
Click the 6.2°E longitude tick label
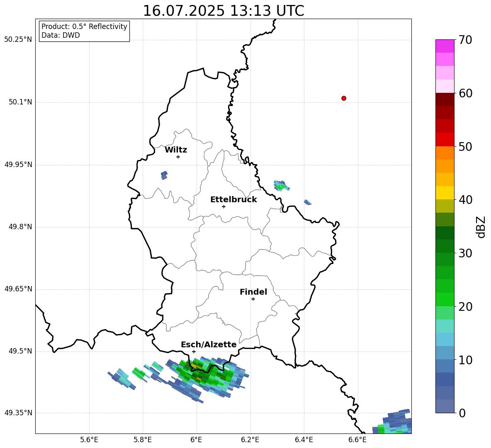250,440
